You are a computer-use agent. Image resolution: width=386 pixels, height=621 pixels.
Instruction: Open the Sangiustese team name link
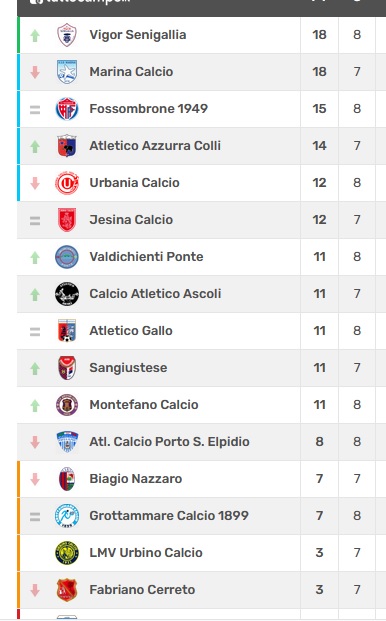click(x=128, y=368)
